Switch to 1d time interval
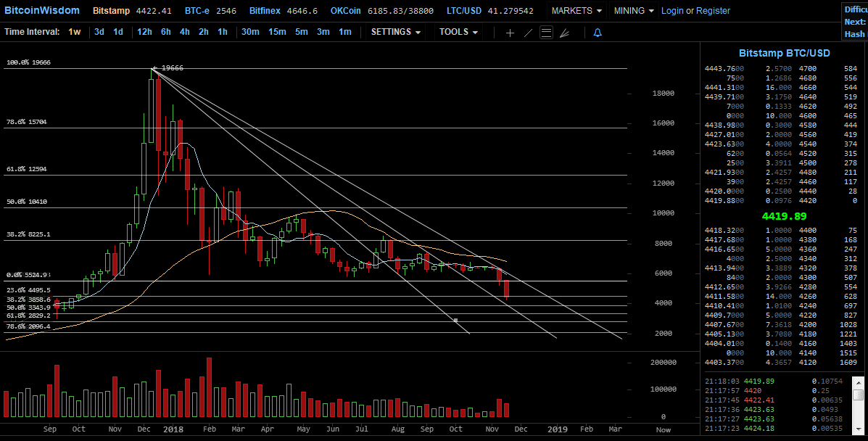 tap(118, 32)
